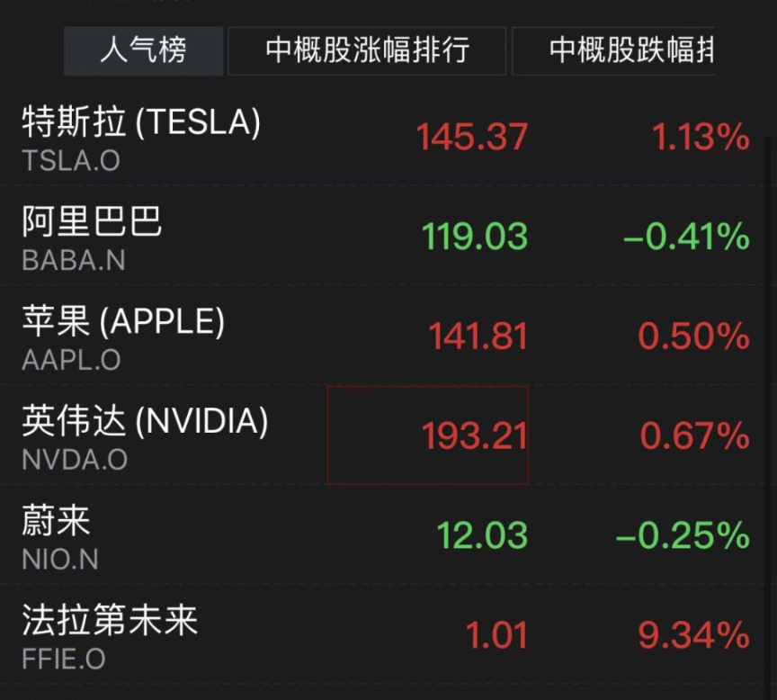Switch to 中概股涨幅排行 tab

(367, 50)
